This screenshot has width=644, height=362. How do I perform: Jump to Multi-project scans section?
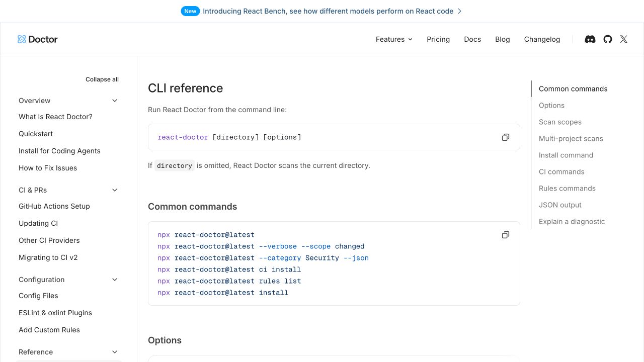(x=571, y=139)
